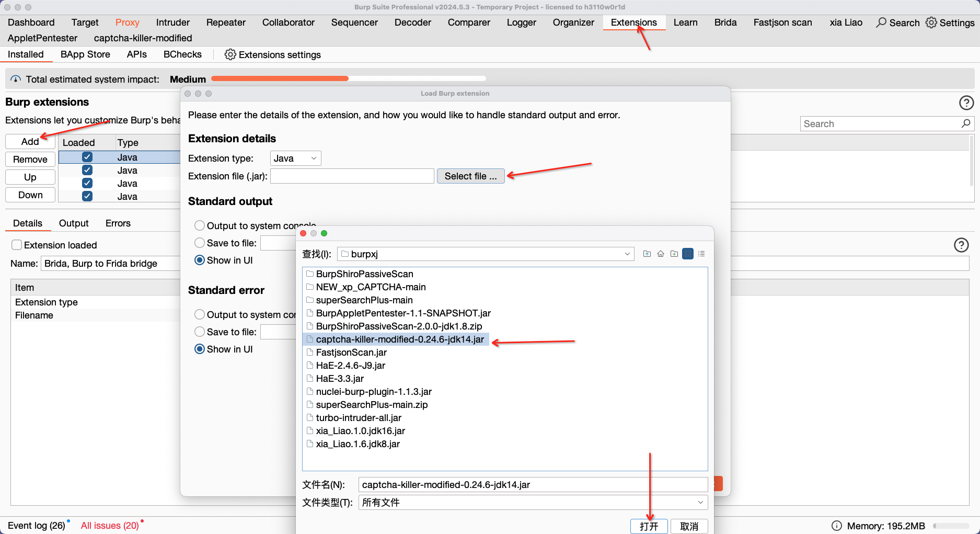Click the Add extension button
The height and width of the screenshot is (534, 980).
[x=30, y=142]
